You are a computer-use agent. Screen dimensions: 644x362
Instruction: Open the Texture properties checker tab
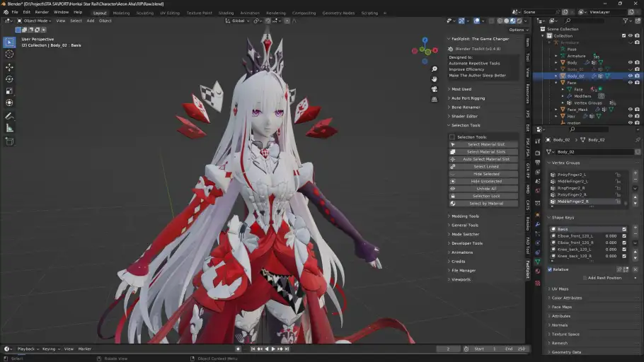538,284
